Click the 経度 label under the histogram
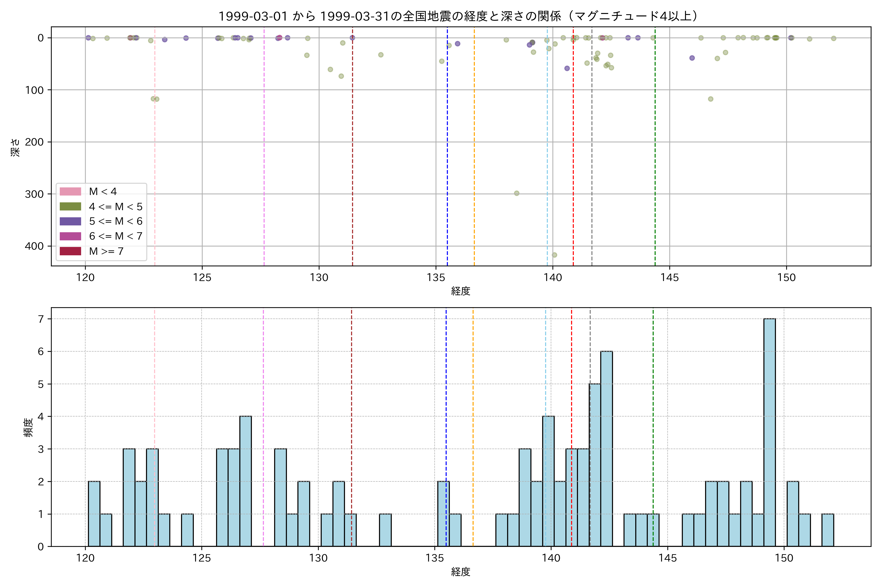 coord(461,572)
